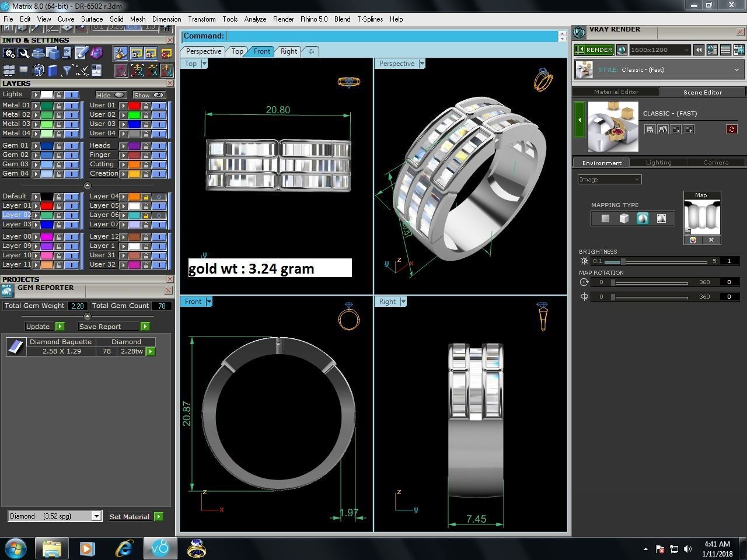Click the blue book icon

[x=53, y=71]
